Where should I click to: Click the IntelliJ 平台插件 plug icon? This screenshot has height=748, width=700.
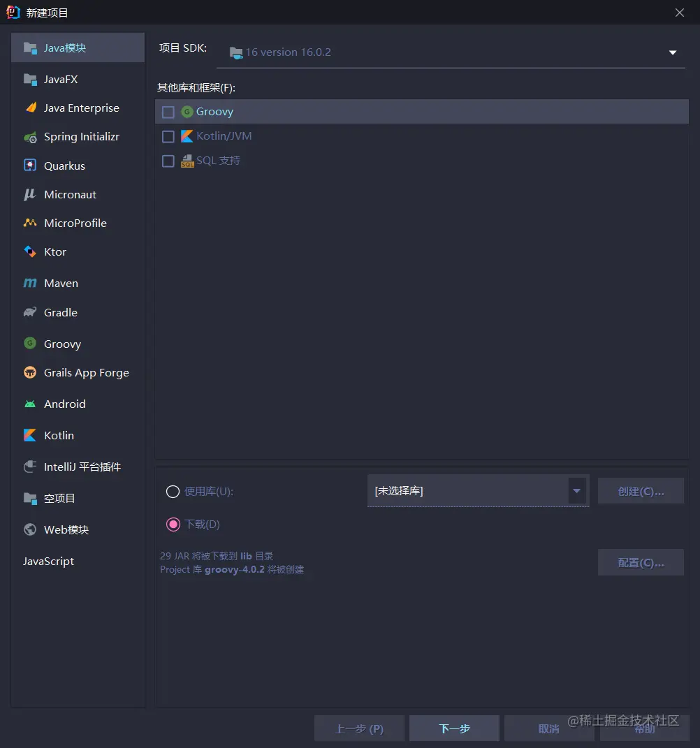click(x=30, y=467)
